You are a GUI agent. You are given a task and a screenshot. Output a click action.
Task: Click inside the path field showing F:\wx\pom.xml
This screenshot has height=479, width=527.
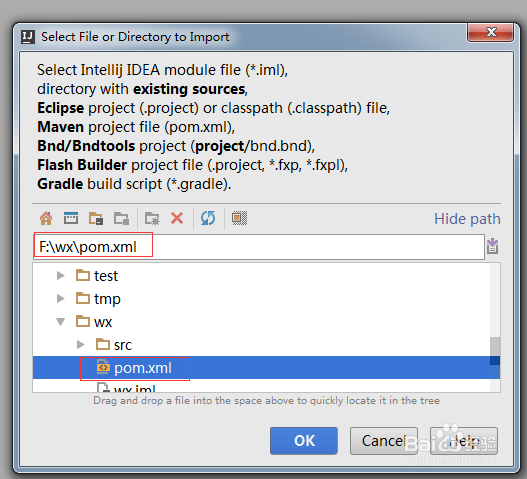[259, 247]
